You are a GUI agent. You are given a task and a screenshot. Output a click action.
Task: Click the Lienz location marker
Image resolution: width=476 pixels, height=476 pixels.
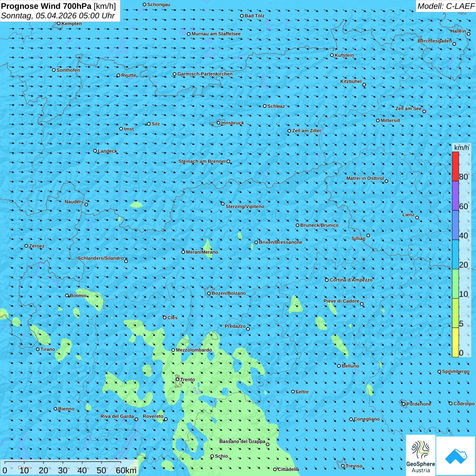pos(417,218)
